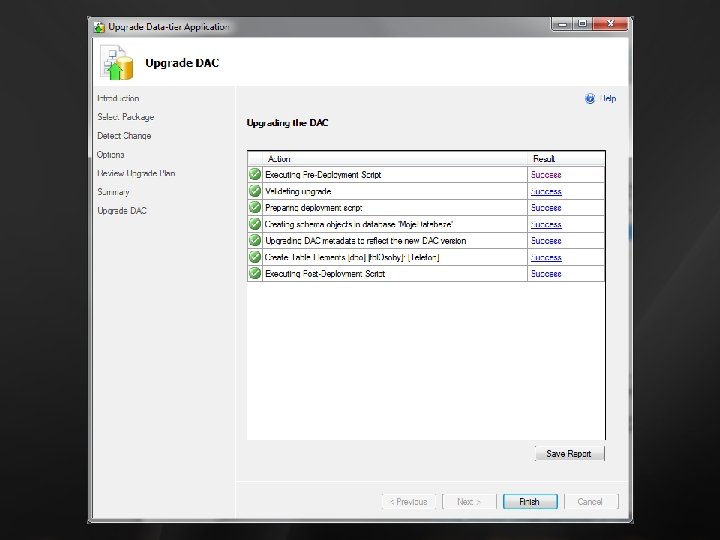Screen dimensions: 720x540
Task: Select the 'Executing Pre-Deployment Script' row text
Action: coord(323,175)
